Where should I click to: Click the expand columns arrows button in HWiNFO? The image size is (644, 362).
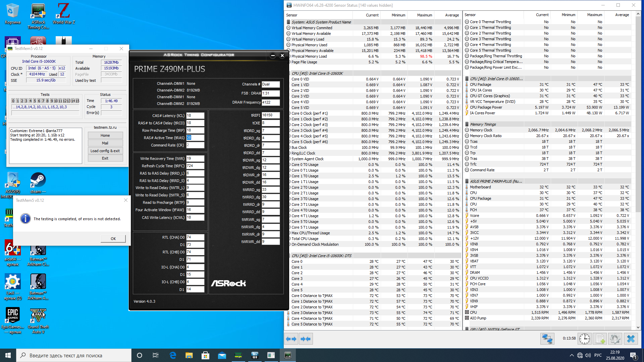pyautogui.click(x=291, y=339)
